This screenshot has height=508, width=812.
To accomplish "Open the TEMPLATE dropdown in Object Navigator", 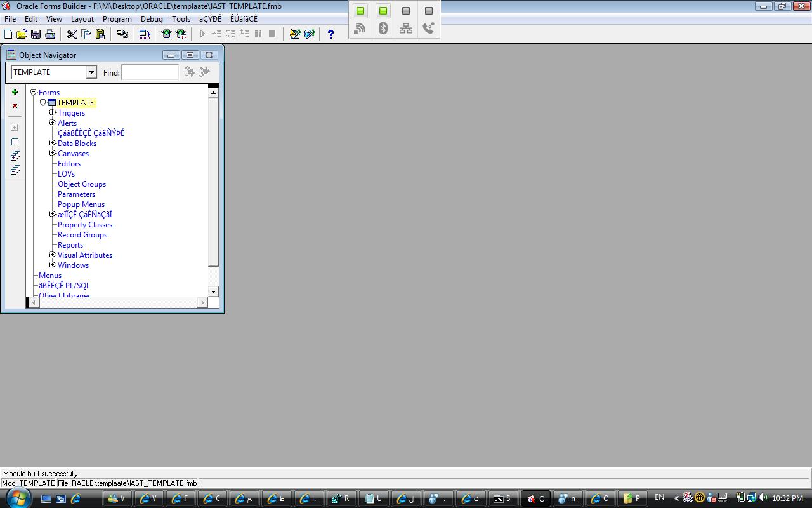I will click(x=91, y=72).
